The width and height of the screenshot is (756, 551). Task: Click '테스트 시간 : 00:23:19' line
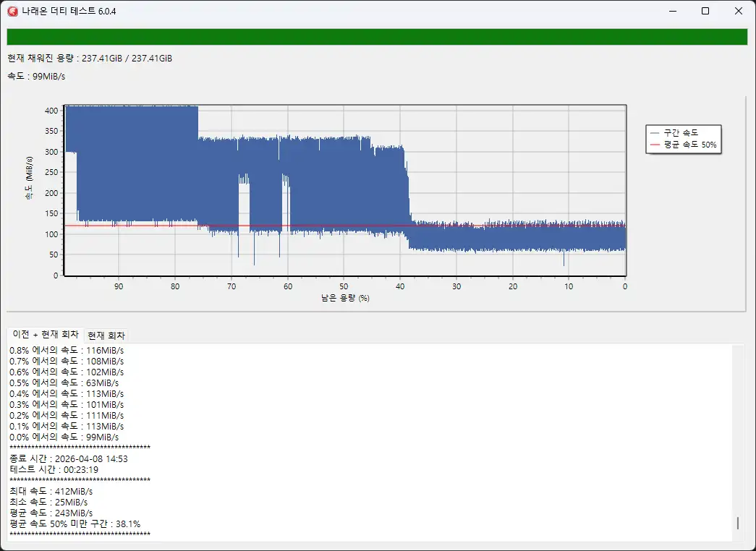pos(54,469)
